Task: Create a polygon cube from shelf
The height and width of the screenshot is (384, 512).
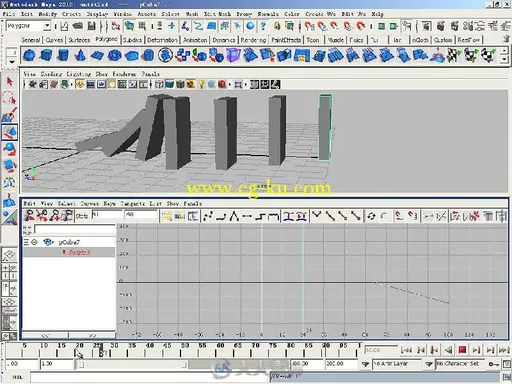Action: (x=46, y=55)
